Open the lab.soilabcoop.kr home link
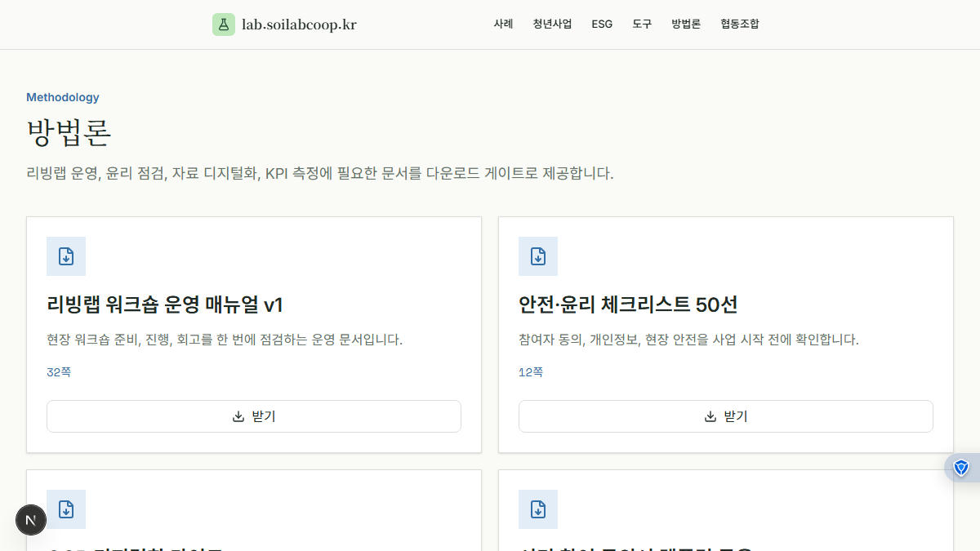The image size is (980, 551). [284, 24]
